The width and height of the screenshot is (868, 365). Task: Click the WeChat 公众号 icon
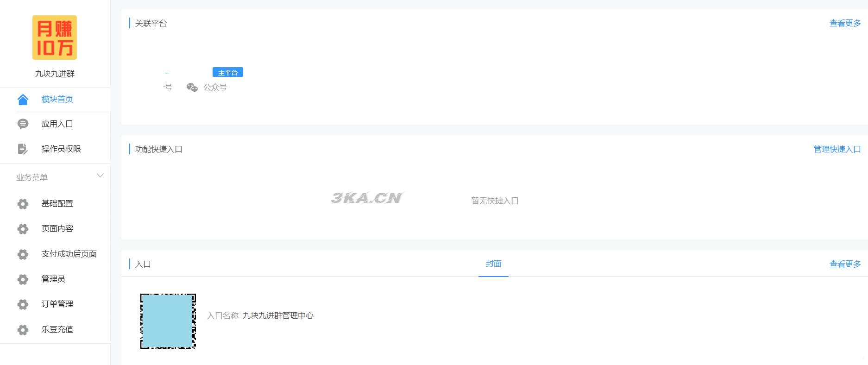pyautogui.click(x=192, y=87)
